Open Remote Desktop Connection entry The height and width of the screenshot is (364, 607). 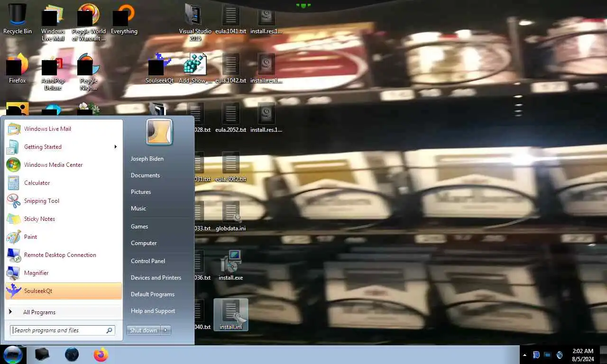click(64, 255)
